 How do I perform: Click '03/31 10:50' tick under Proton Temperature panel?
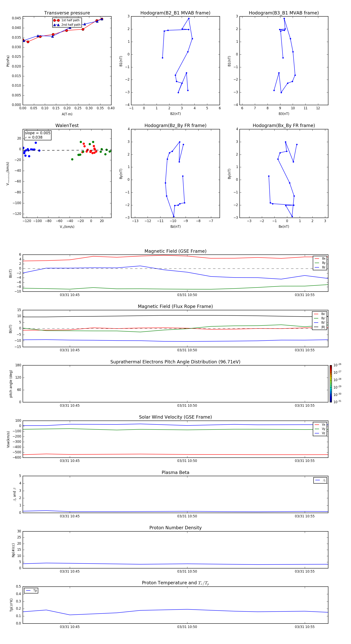click(187, 627)
